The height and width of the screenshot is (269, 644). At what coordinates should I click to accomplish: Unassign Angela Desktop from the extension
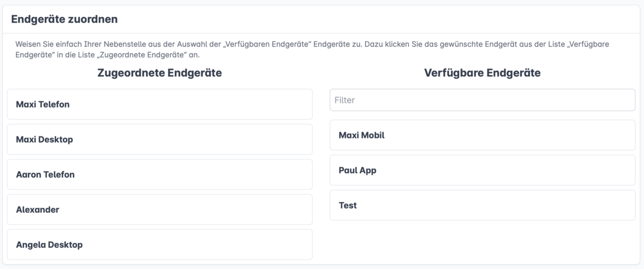point(159,245)
